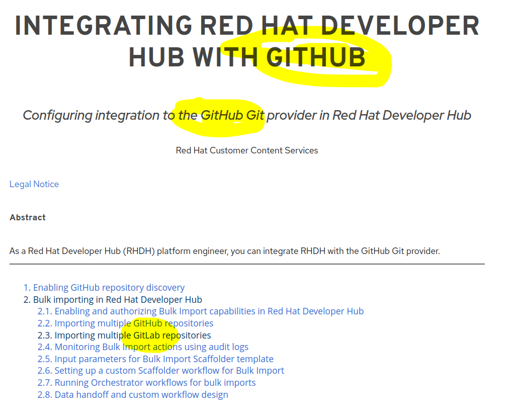This screenshot has height=420, width=510.
Task: Click the Abstract heading
Action: pyautogui.click(x=28, y=217)
